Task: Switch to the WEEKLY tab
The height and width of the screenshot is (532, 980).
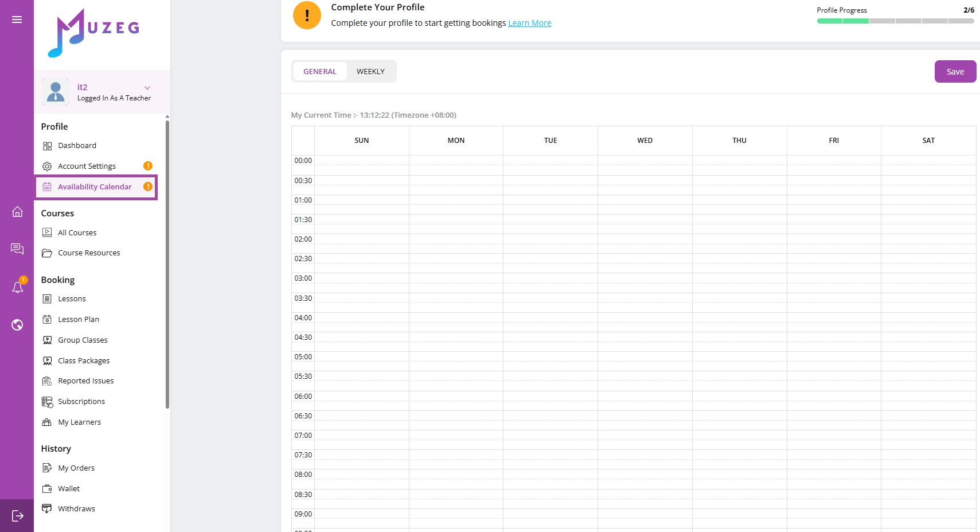Action: tap(370, 72)
